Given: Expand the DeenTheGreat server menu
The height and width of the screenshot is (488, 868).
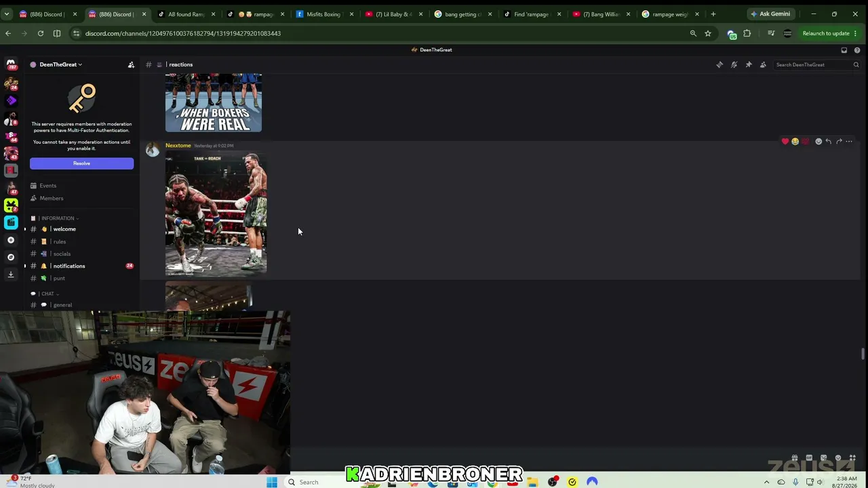Looking at the screenshot, I should [x=60, y=64].
